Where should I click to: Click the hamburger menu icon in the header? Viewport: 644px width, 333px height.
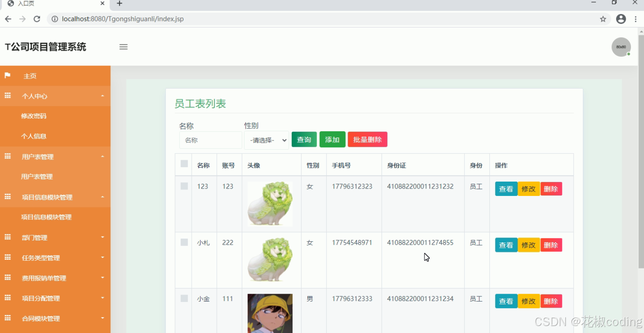tap(124, 47)
